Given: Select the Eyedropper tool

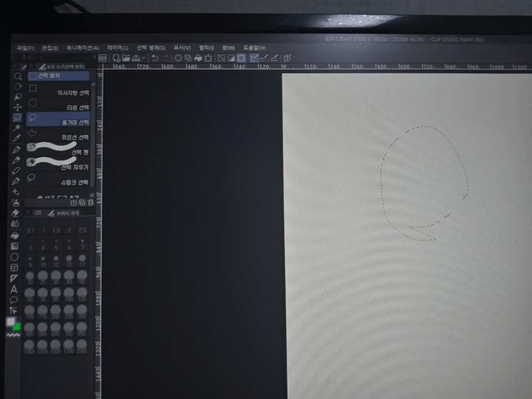Looking at the screenshot, I should click(x=16, y=138).
